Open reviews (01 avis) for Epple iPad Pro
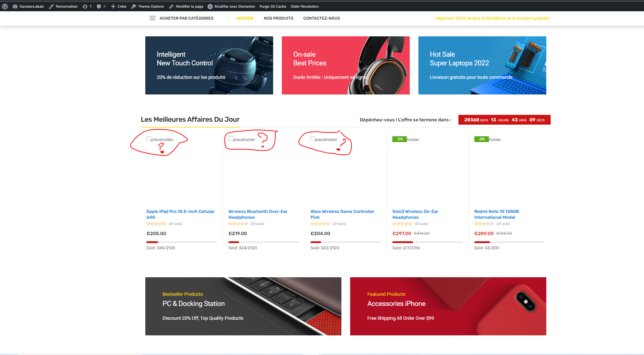Image resolution: width=644 pixels, height=355 pixels. (x=175, y=224)
